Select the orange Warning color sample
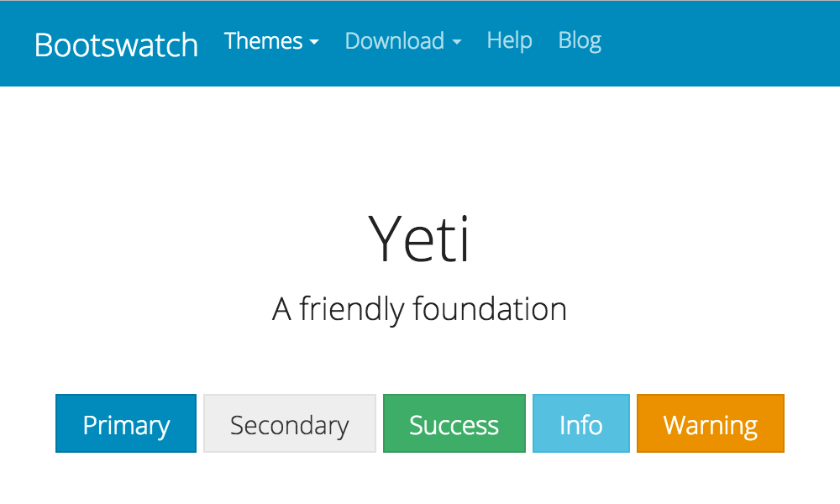840x504 pixels. pos(710,423)
